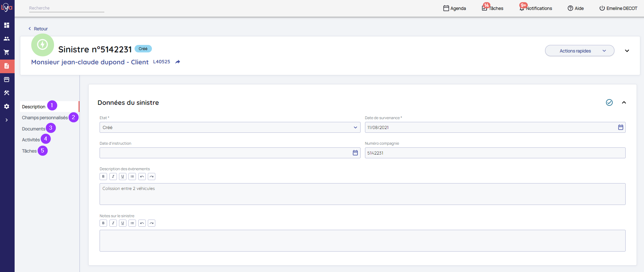This screenshot has width=644, height=272.
Task: Open the contacts people icon in sidebar
Action: tap(6, 39)
